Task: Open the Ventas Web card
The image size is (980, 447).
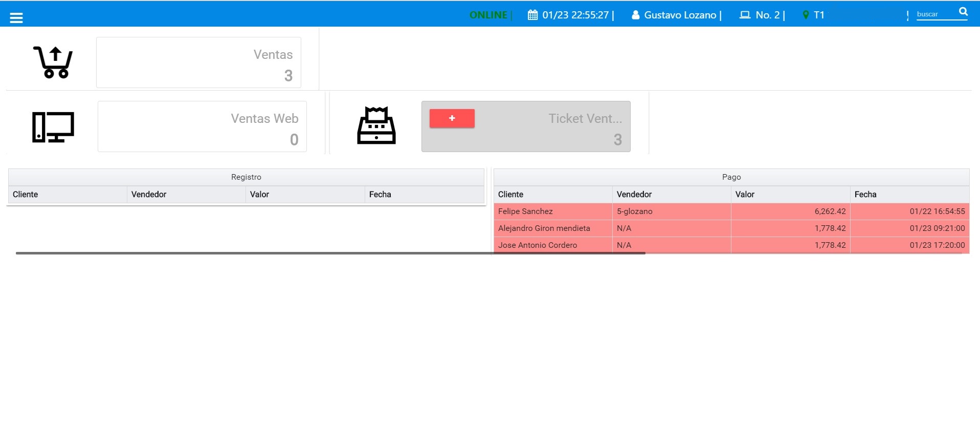Action: pyautogui.click(x=202, y=126)
